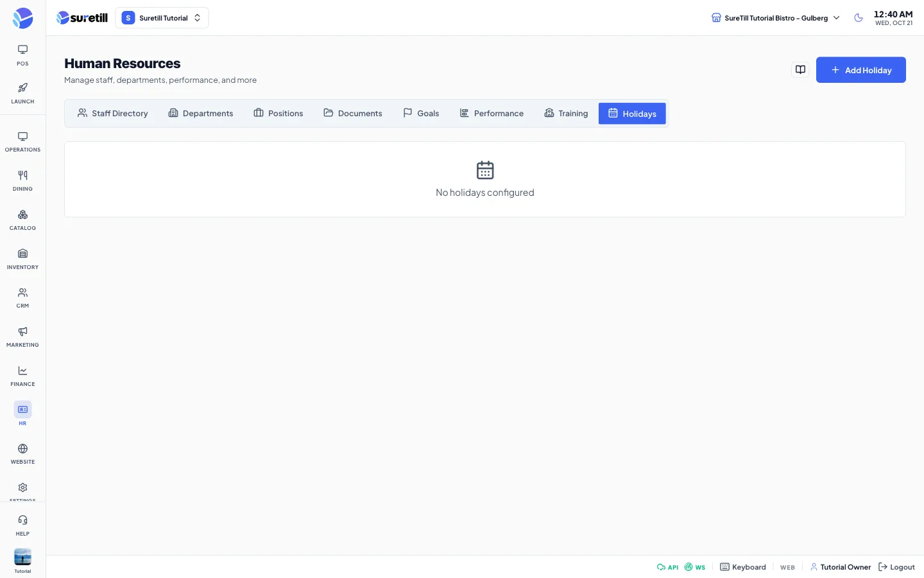Screen dimensions: 924x578
Task: Navigate to Inventory
Action: (22, 259)
